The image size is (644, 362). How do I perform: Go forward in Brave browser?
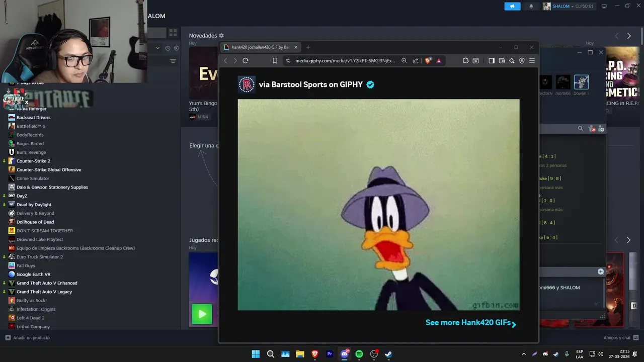point(235,61)
